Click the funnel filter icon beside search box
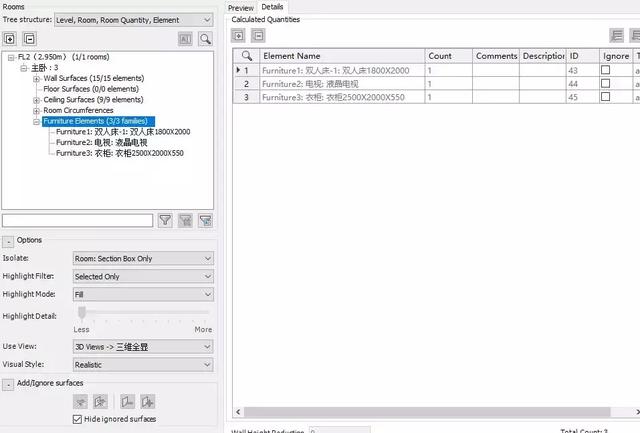Viewport: 640px width, 433px height. (166, 220)
